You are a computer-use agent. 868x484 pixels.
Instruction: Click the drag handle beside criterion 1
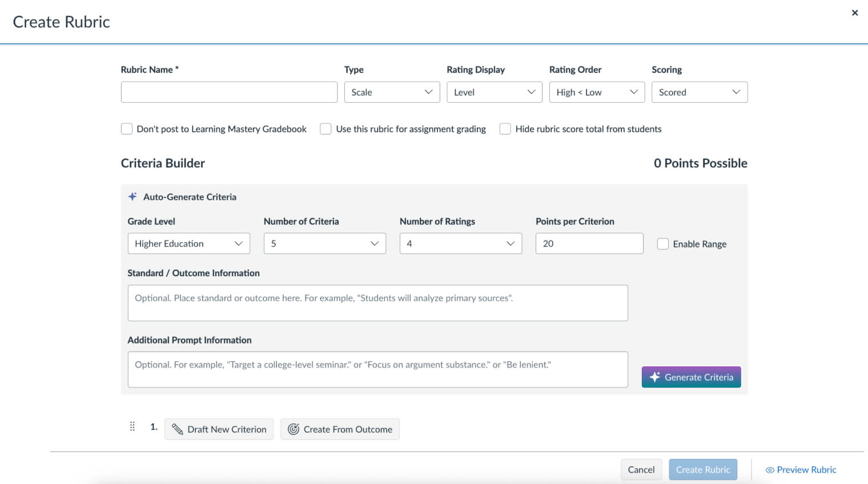(x=132, y=426)
